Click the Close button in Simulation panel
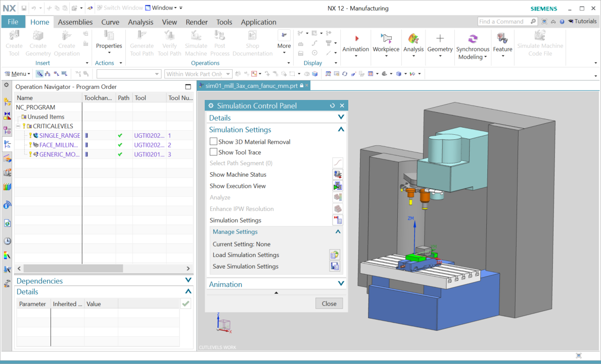The width and height of the screenshot is (601, 364). (x=329, y=303)
